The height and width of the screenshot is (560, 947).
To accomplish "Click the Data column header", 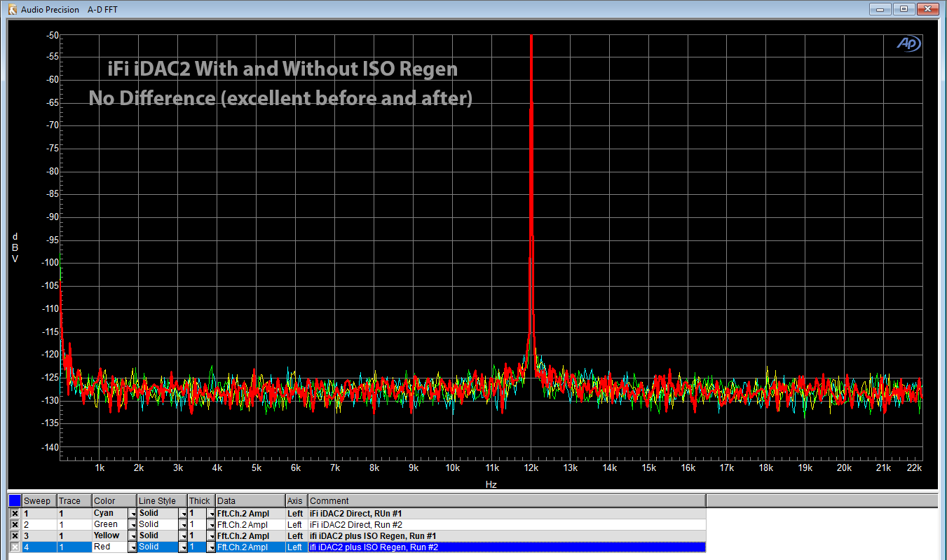I will pyautogui.click(x=250, y=501).
